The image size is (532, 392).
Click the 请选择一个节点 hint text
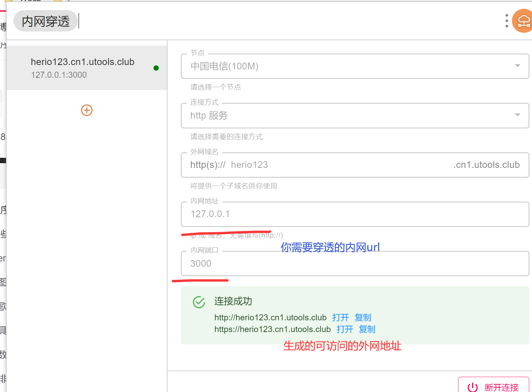point(216,87)
